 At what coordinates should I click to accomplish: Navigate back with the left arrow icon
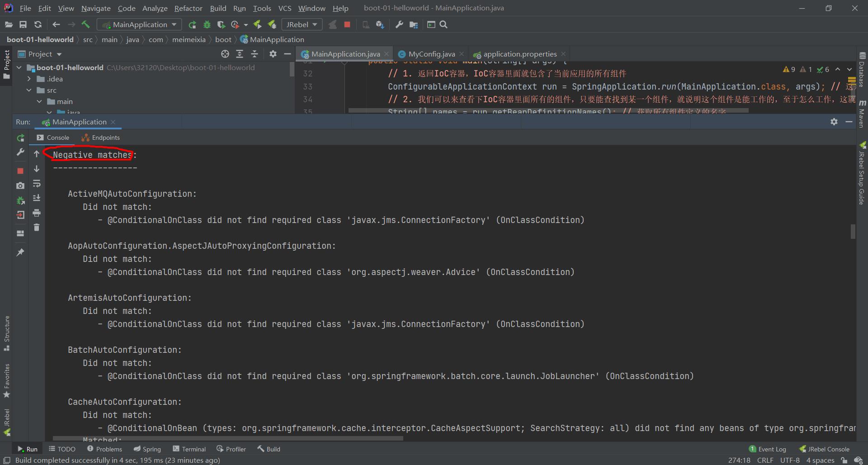point(56,24)
